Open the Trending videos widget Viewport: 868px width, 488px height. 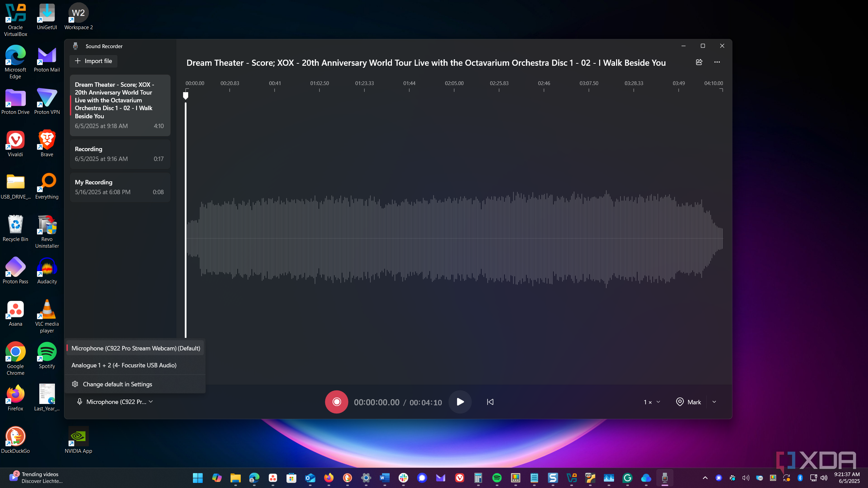[x=36, y=477]
